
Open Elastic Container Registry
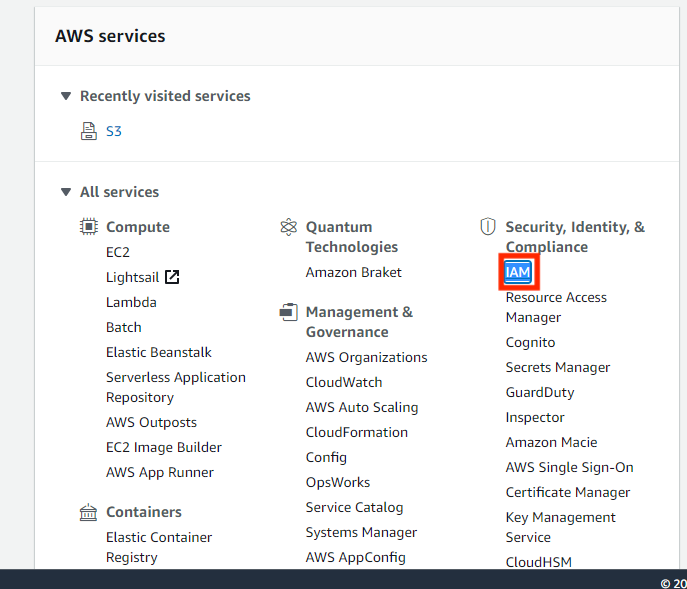click(159, 547)
